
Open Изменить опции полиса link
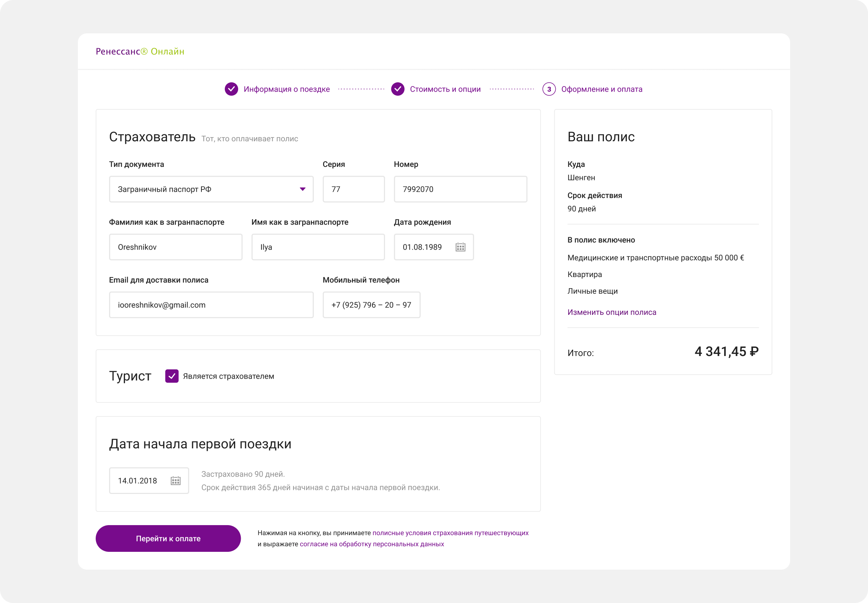point(612,312)
